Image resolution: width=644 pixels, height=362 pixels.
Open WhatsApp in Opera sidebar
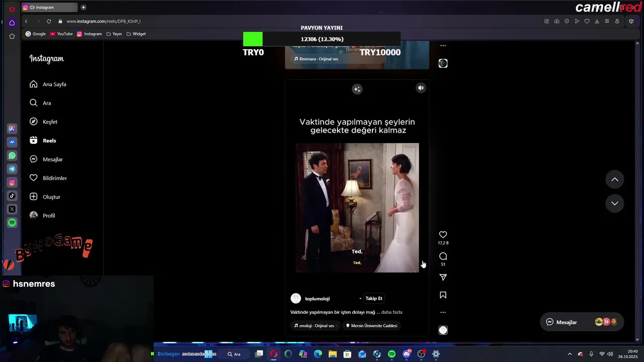click(x=12, y=156)
